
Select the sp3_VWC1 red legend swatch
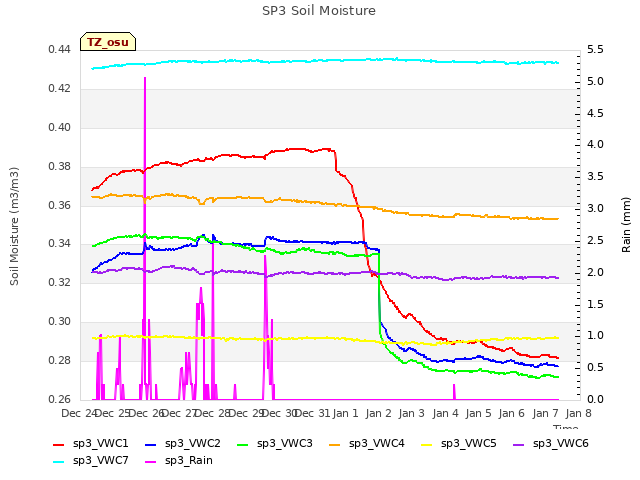(59, 444)
